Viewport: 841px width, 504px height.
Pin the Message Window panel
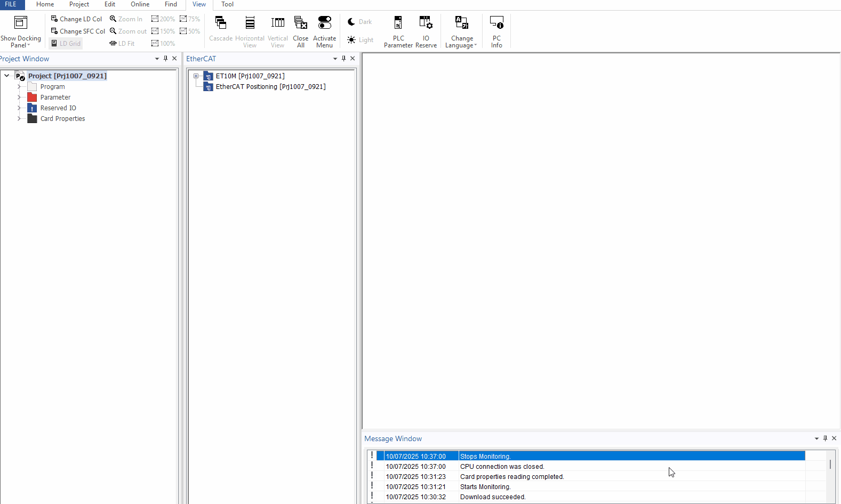tap(825, 438)
